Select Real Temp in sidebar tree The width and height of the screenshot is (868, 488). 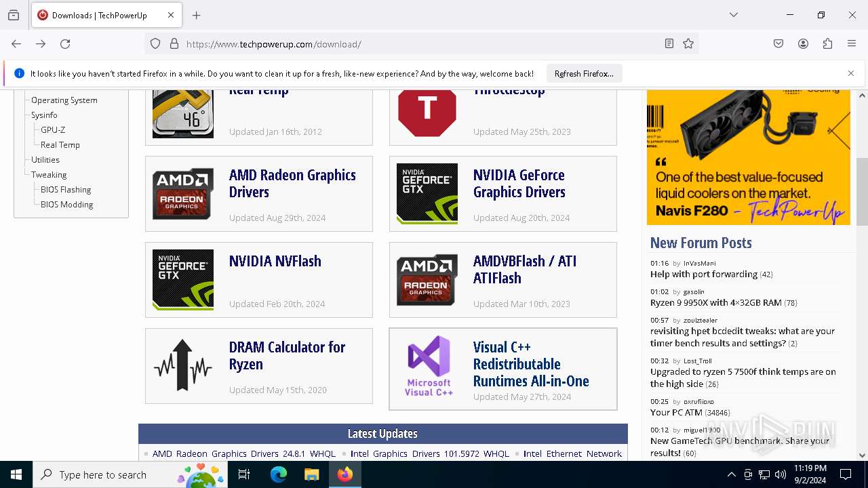coord(60,145)
